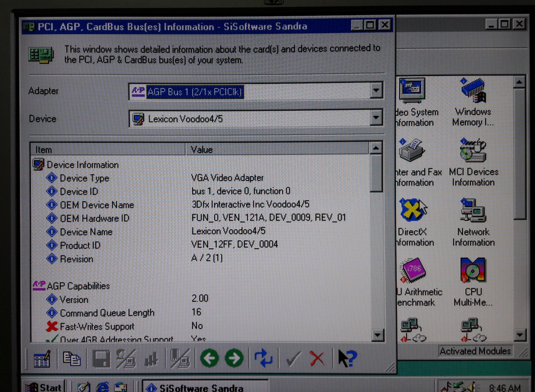This screenshot has height=392, width=535.
Task: Go back with the green left arrow
Action: coord(209,358)
